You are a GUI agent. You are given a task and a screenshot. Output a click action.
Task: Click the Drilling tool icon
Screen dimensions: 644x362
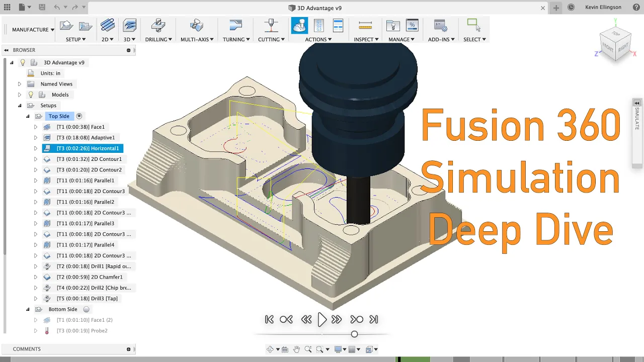point(158,26)
